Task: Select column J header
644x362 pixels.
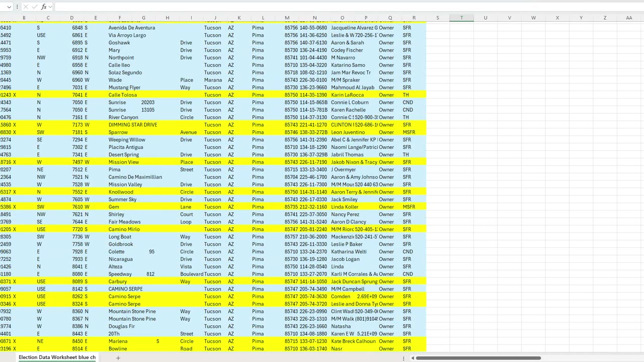Action: pos(215,18)
